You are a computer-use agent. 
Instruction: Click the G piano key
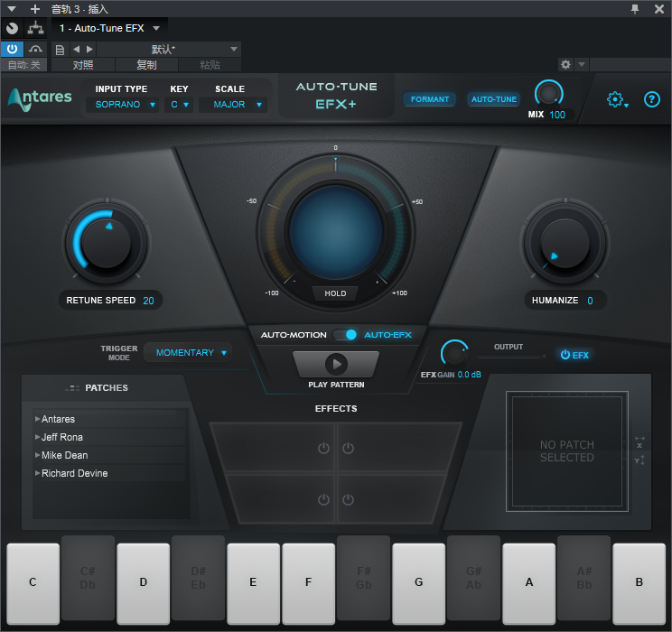pyautogui.click(x=419, y=582)
